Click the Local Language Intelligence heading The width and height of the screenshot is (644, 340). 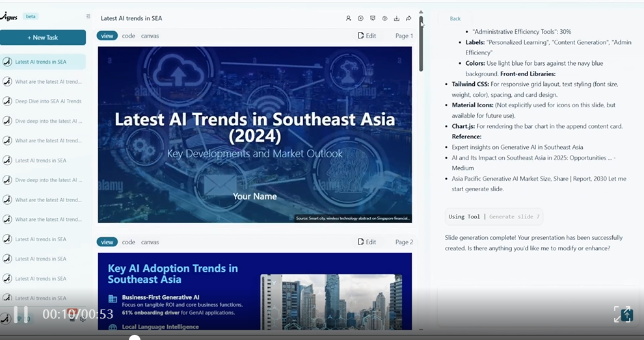[x=160, y=327]
